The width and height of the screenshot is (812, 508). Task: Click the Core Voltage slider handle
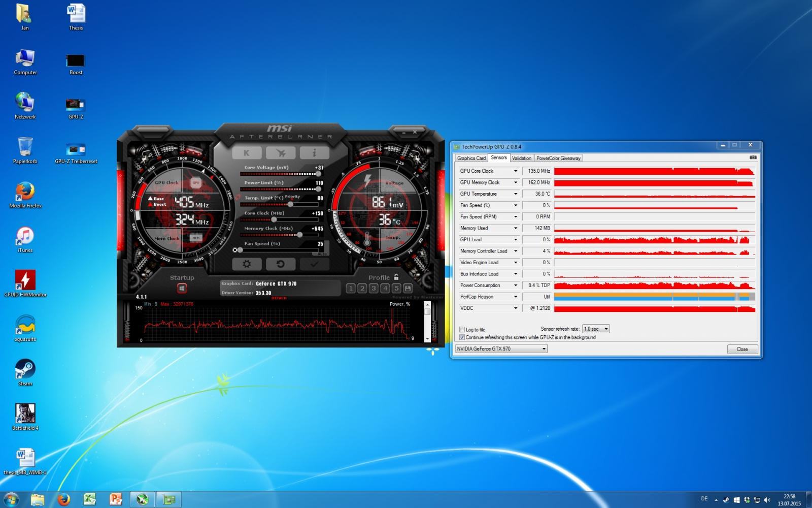[318, 174]
